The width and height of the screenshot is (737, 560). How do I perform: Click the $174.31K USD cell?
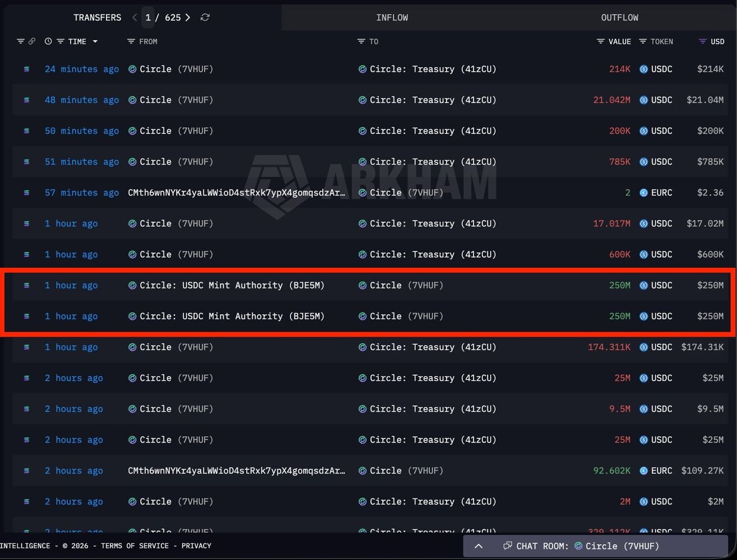click(x=702, y=347)
